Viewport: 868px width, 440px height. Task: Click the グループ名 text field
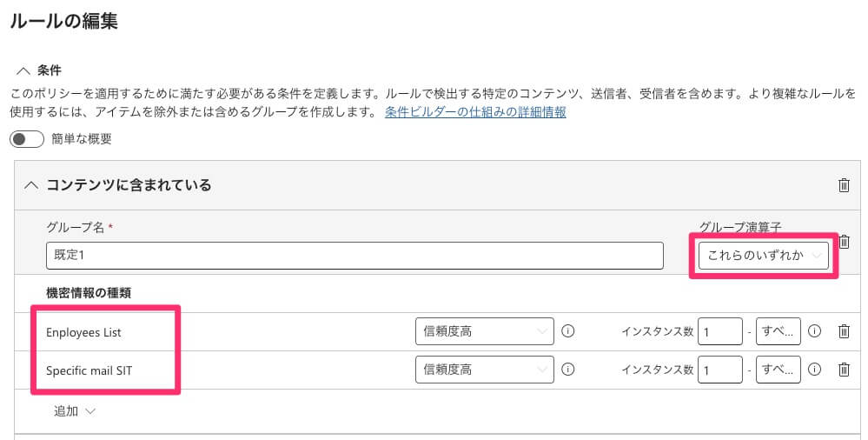(354, 256)
